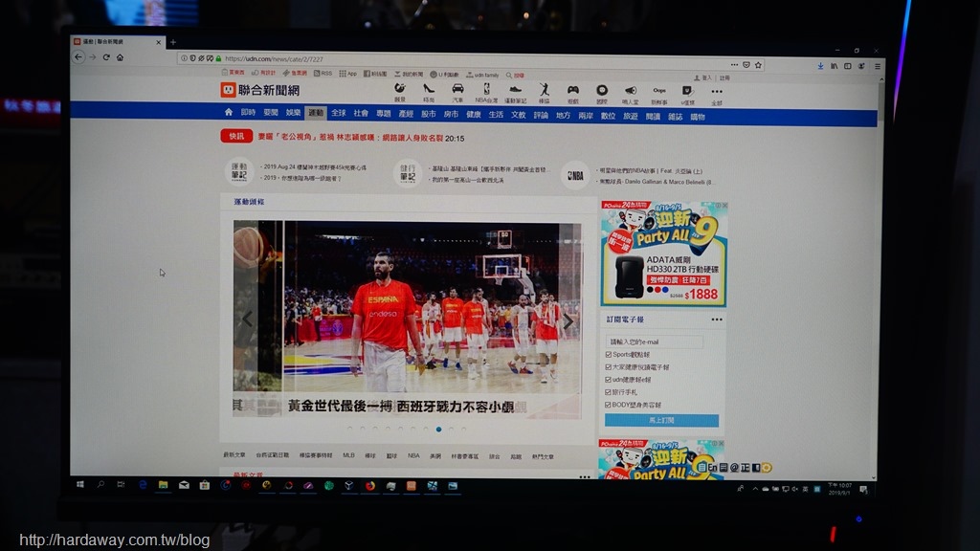Open the 全球 tab in the blue nav
Image resolution: width=980 pixels, height=551 pixels.
tap(338, 113)
